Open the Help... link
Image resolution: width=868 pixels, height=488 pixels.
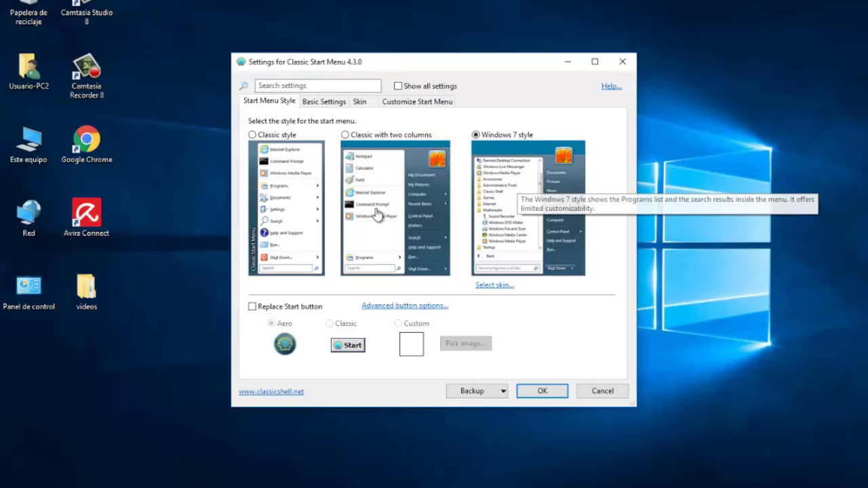[612, 86]
